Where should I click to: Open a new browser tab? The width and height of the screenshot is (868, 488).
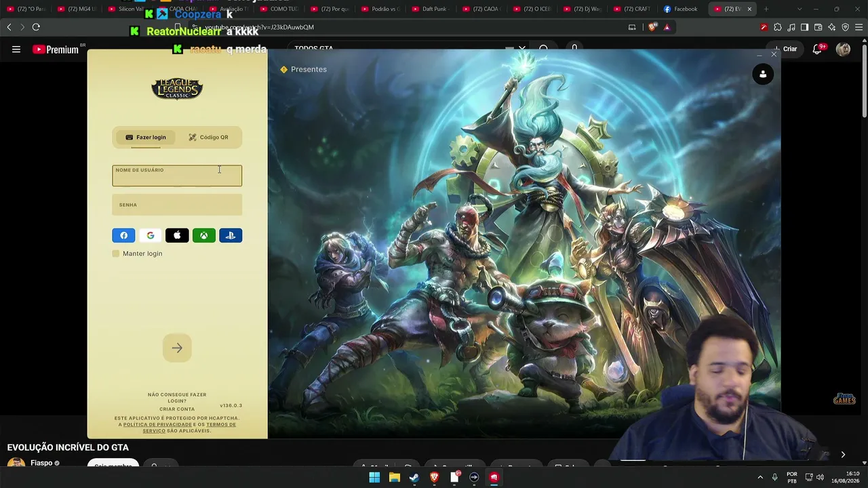coord(766,9)
